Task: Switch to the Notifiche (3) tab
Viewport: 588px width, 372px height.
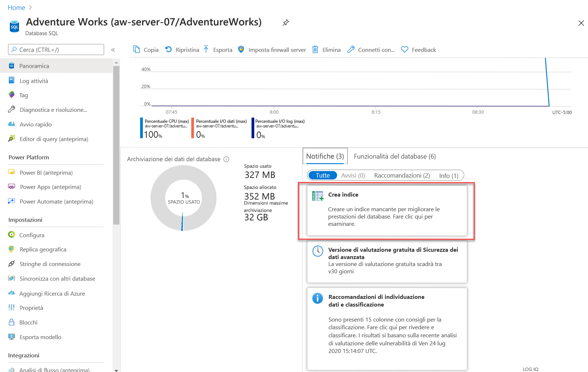Action: pos(325,156)
